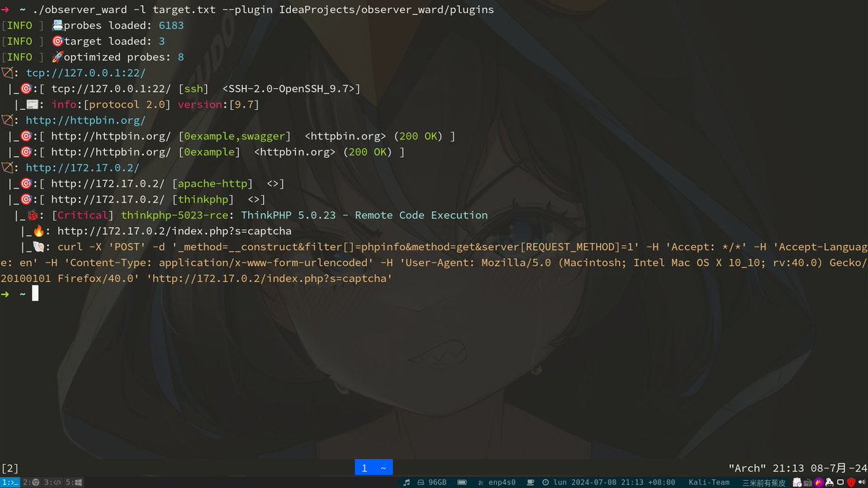This screenshot has width=868, height=488.
Task: Open the flame-shaped tray icon
Action: [x=818, y=482]
